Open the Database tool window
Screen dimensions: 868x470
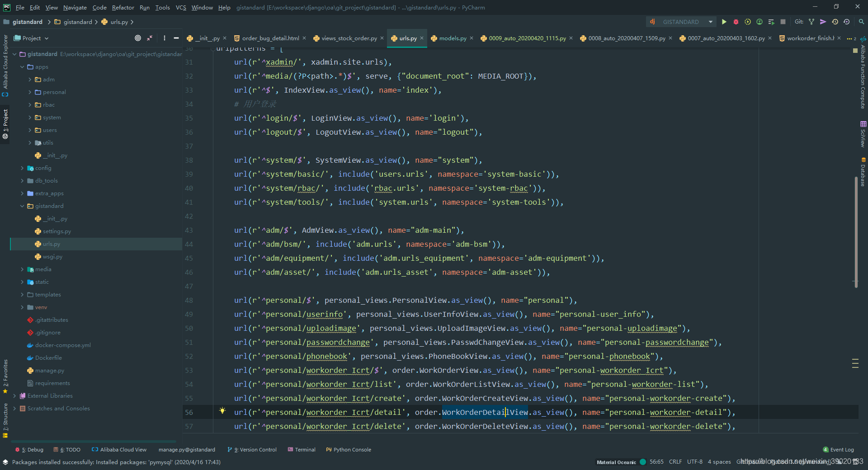point(863,172)
